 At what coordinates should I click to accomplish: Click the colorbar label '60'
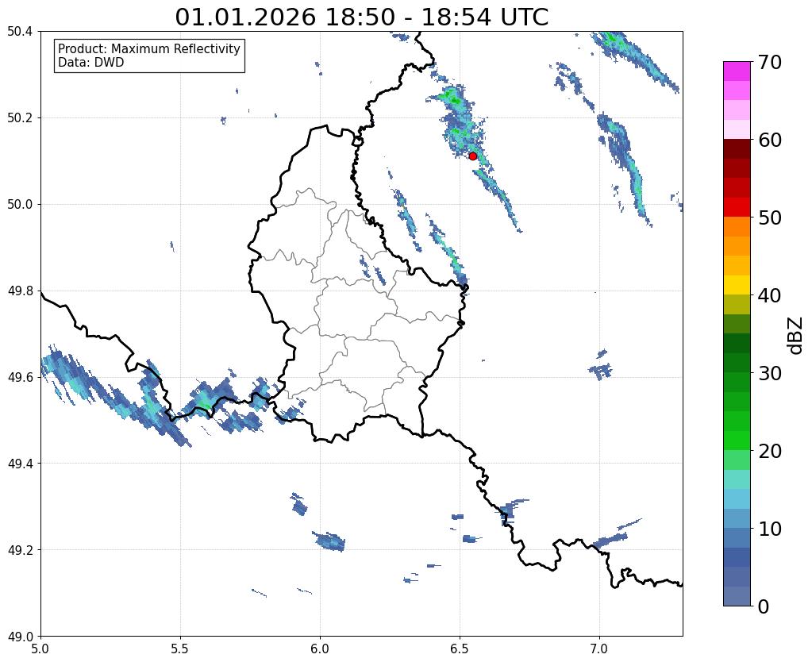tap(769, 140)
